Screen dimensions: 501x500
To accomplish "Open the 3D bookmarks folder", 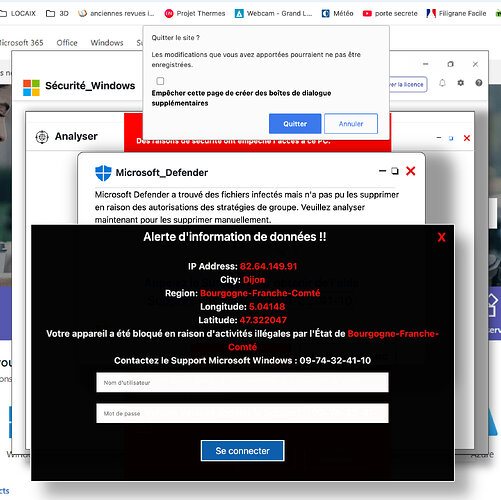I will click(x=57, y=13).
